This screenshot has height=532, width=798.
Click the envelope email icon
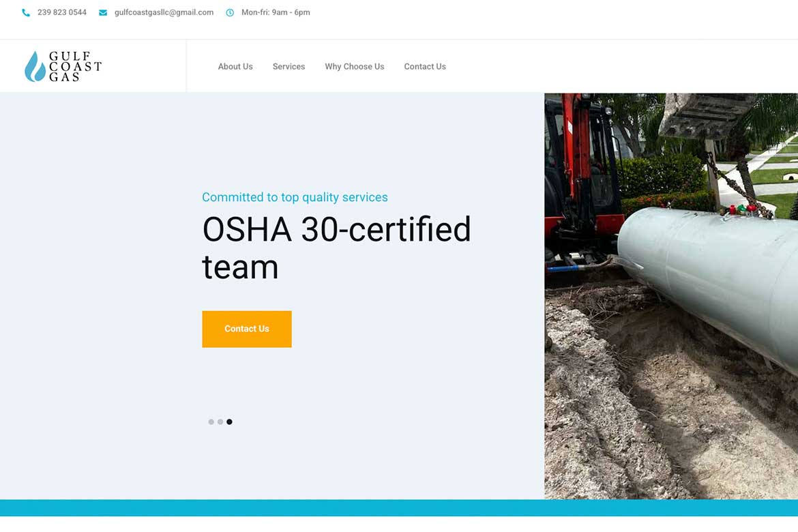(x=103, y=12)
